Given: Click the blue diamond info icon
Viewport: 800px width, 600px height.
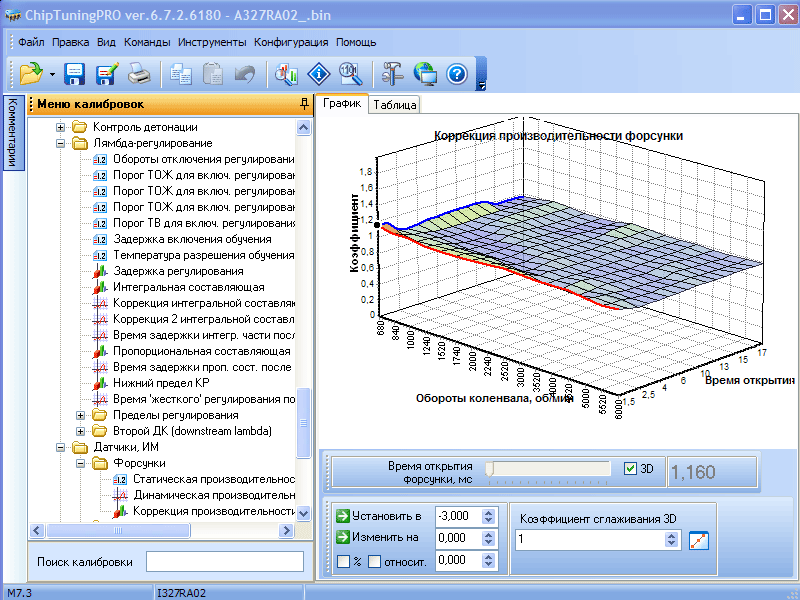Looking at the screenshot, I should point(318,73).
